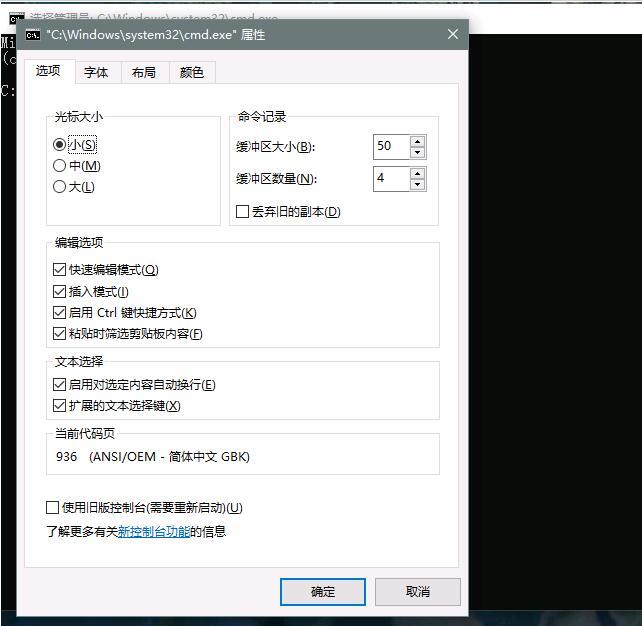642x626 pixels.
Task: Go to the Colors (颜色) tab
Action: coord(192,73)
